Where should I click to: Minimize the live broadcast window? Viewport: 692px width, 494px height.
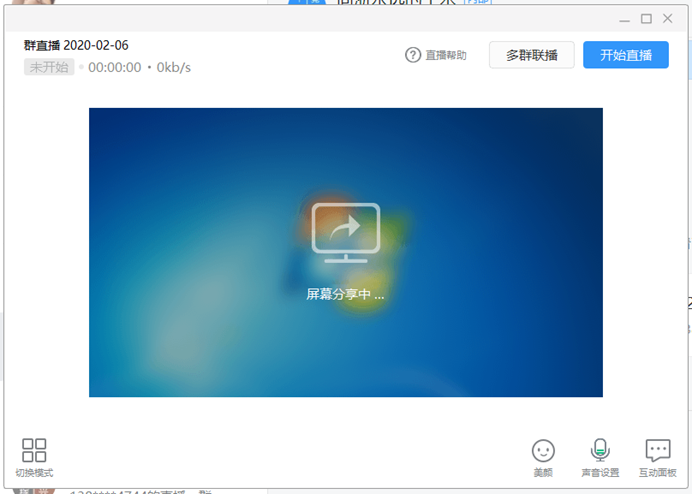click(624, 19)
